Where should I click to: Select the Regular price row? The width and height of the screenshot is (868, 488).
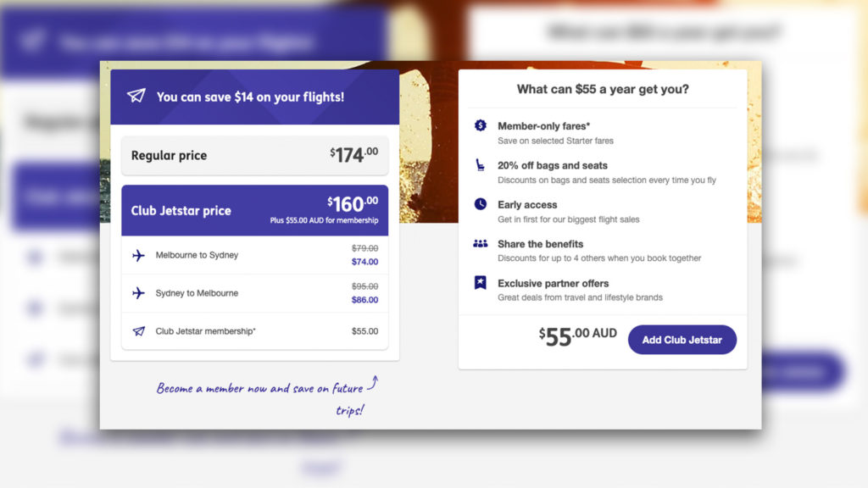(254, 155)
